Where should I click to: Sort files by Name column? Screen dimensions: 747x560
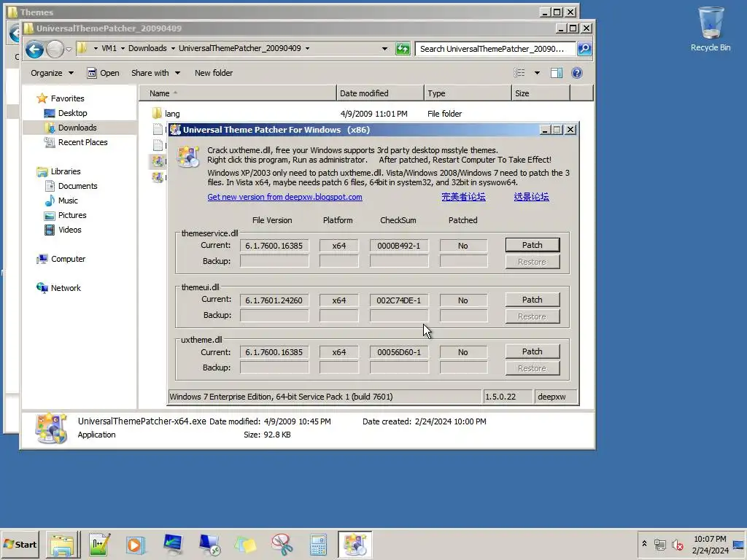coord(238,93)
